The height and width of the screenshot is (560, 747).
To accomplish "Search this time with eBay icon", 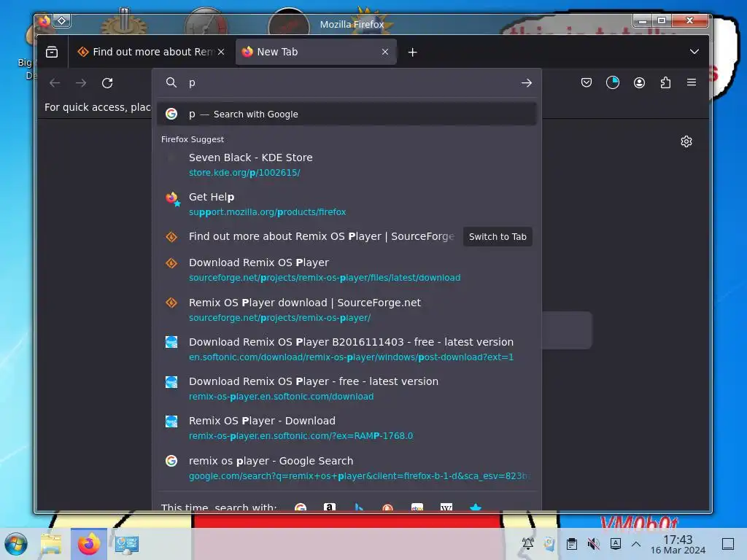I will [x=417, y=507].
